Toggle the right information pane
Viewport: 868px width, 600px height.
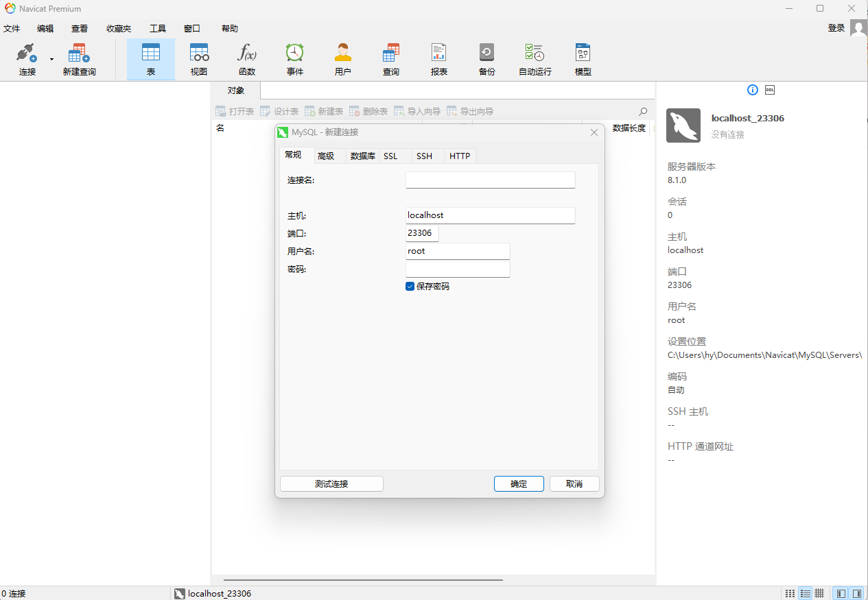click(857, 593)
